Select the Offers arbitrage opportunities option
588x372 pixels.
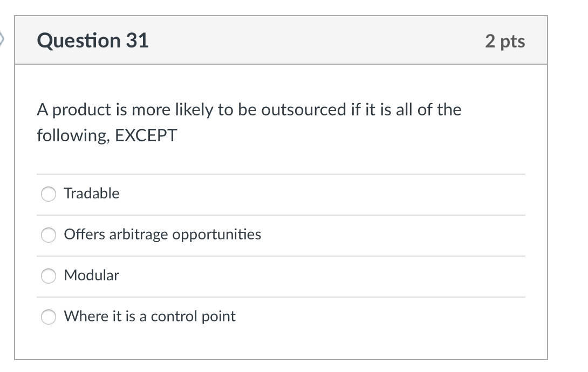coord(48,235)
